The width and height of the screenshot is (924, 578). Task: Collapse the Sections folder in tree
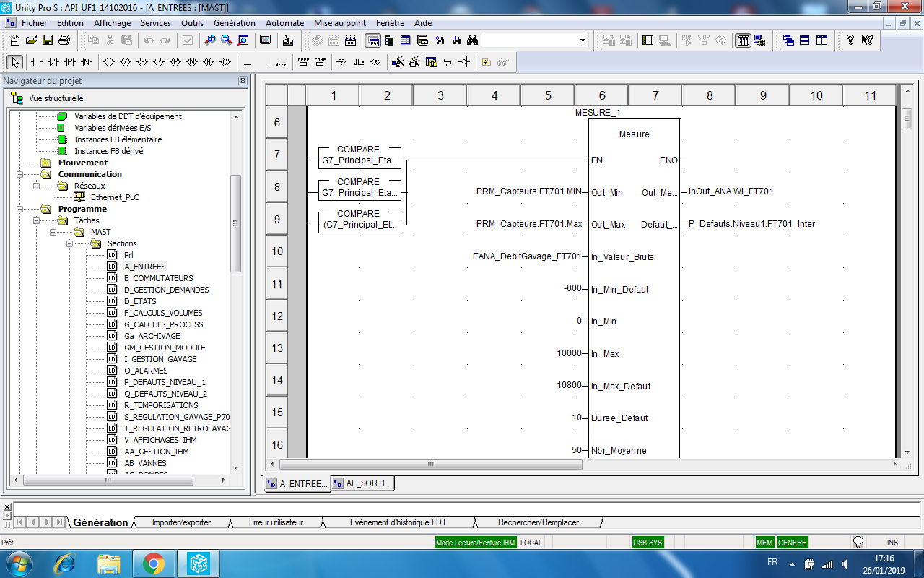click(x=70, y=243)
